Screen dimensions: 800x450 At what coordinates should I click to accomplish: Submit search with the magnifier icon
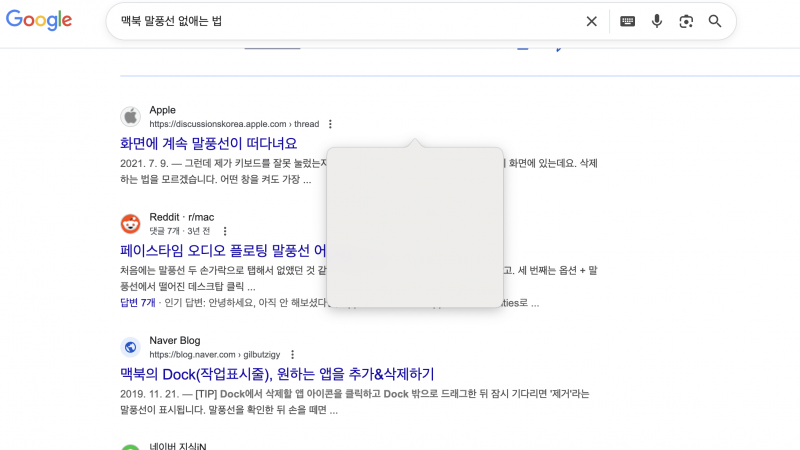click(715, 21)
